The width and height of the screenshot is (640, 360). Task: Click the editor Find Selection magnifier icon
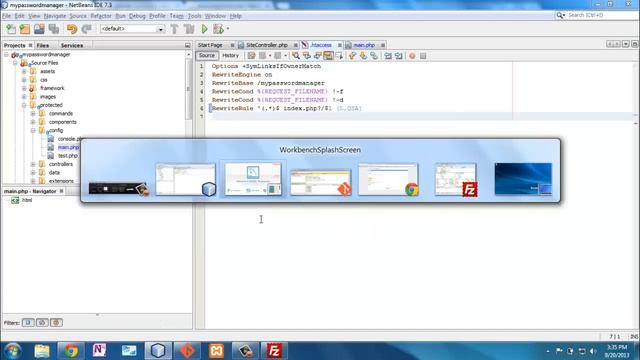click(x=296, y=56)
